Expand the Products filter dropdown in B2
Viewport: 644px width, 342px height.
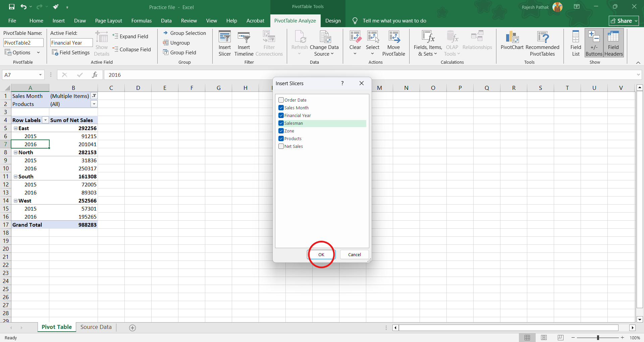(x=94, y=104)
